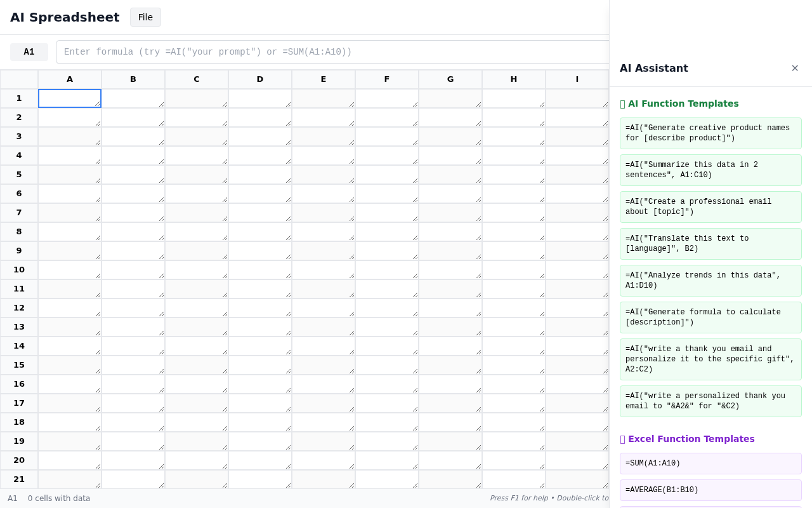Close the AI Assistant panel
This screenshot has height=508, width=812.
point(794,68)
